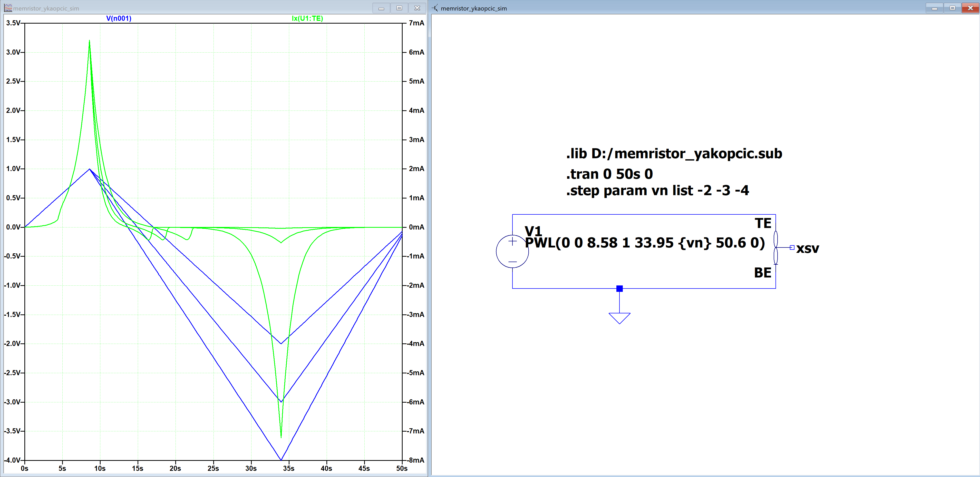The image size is (980, 477).
Task: Click the 7mA right axis label
Action: 416,23
